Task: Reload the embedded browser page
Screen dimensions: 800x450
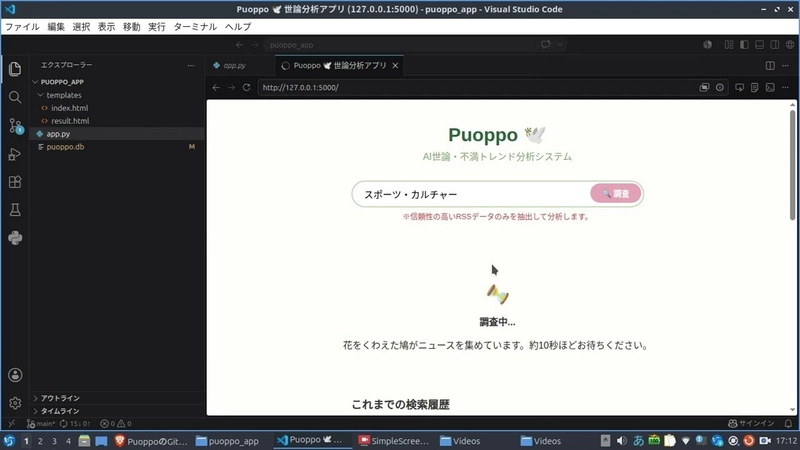Action: tap(246, 88)
